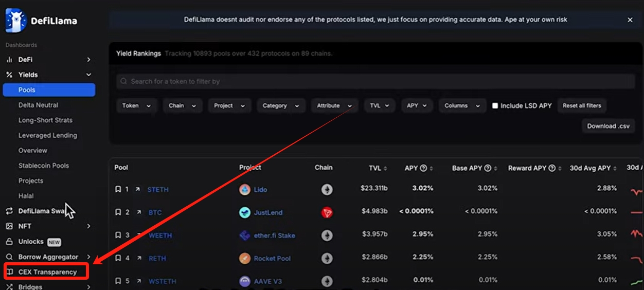Click the AAVE V3 logo

245,281
